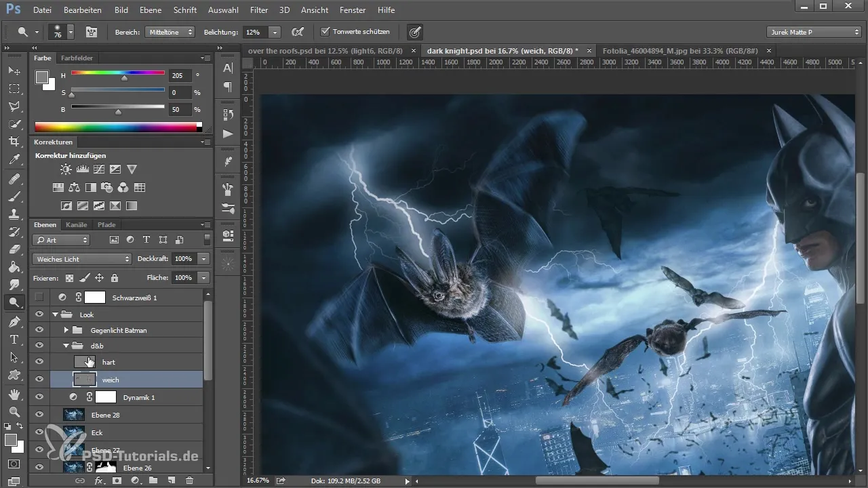This screenshot has width=868, height=488.
Task: Select the Eyedropper tool
Action: 14,159
